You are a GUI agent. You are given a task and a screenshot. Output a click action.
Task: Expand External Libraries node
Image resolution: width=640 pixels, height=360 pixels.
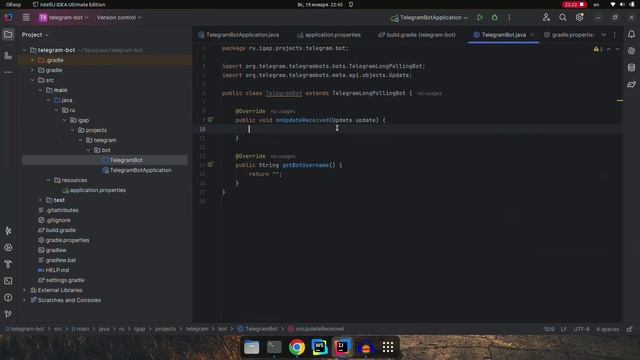24,290
